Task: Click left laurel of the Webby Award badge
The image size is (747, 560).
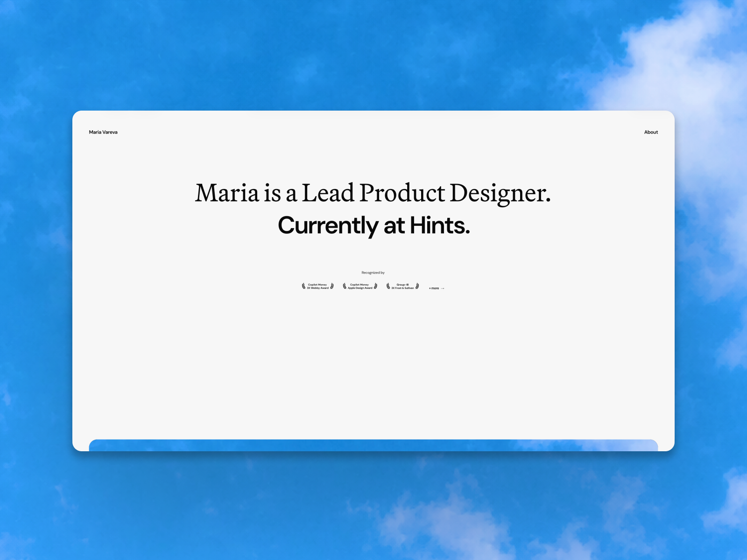Action: tap(303, 286)
